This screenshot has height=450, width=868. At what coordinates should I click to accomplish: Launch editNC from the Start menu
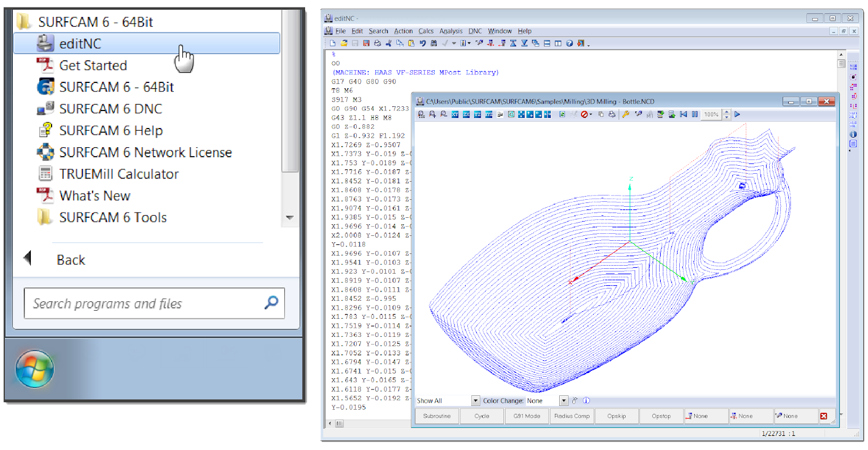147,43
